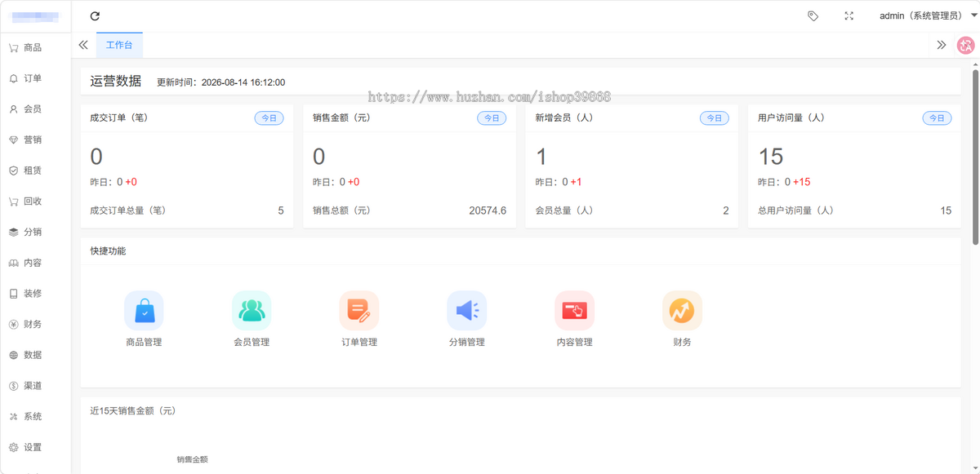Click the 今日 badge on 成交订单 card

[269, 117]
